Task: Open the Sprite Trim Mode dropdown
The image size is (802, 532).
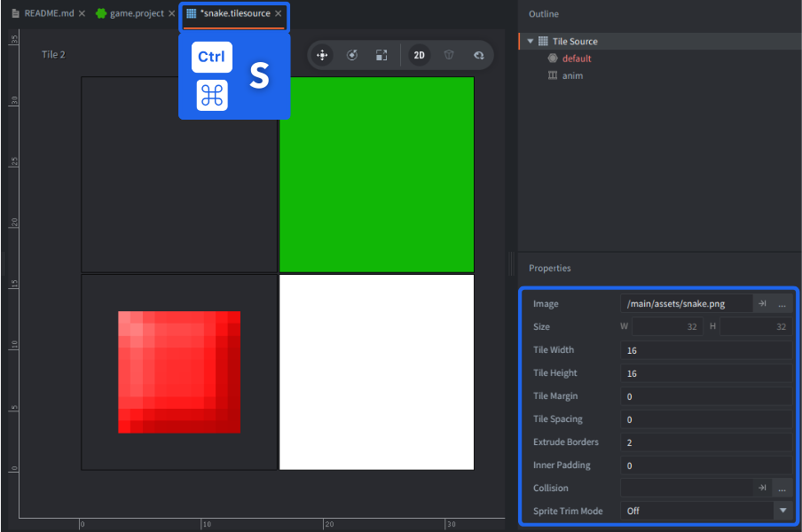Action: coord(783,511)
